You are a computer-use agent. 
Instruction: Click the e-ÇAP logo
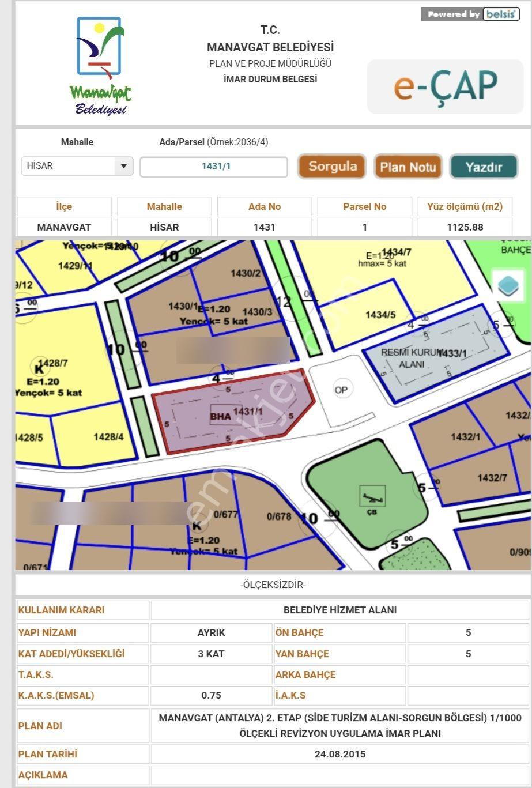[446, 85]
